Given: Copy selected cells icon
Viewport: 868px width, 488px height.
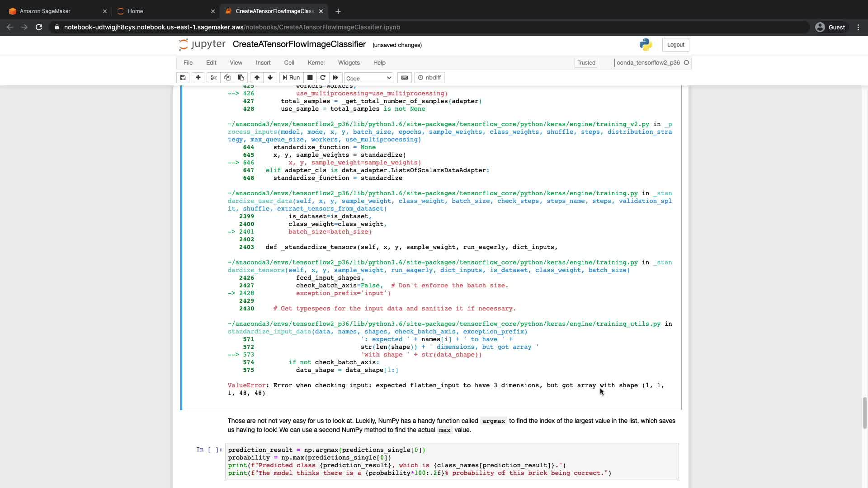Looking at the screenshot, I should 227,78.
